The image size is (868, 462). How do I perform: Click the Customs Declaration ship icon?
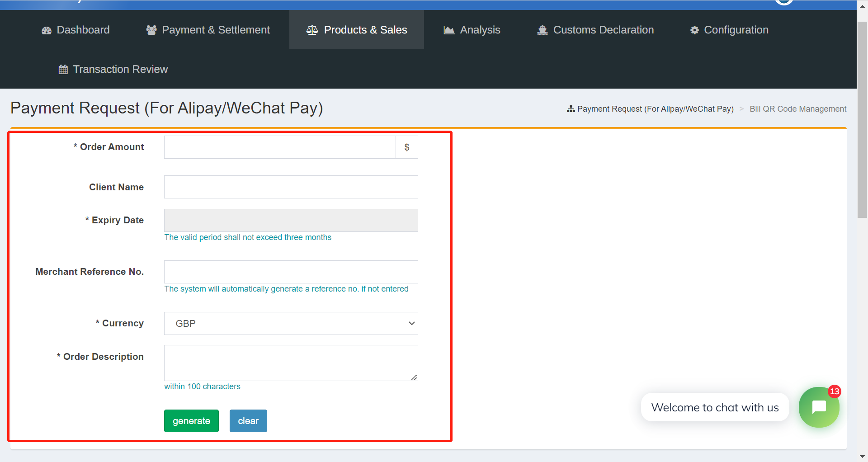[542, 30]
